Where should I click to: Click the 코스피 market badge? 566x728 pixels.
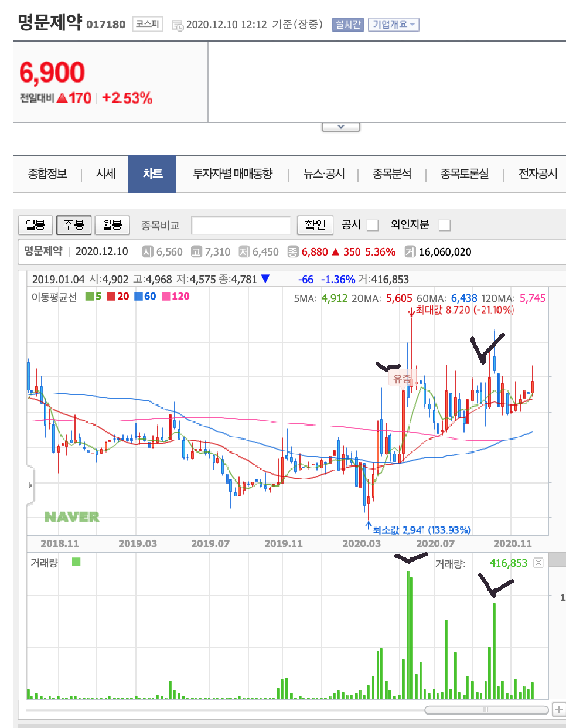(147, 24)
